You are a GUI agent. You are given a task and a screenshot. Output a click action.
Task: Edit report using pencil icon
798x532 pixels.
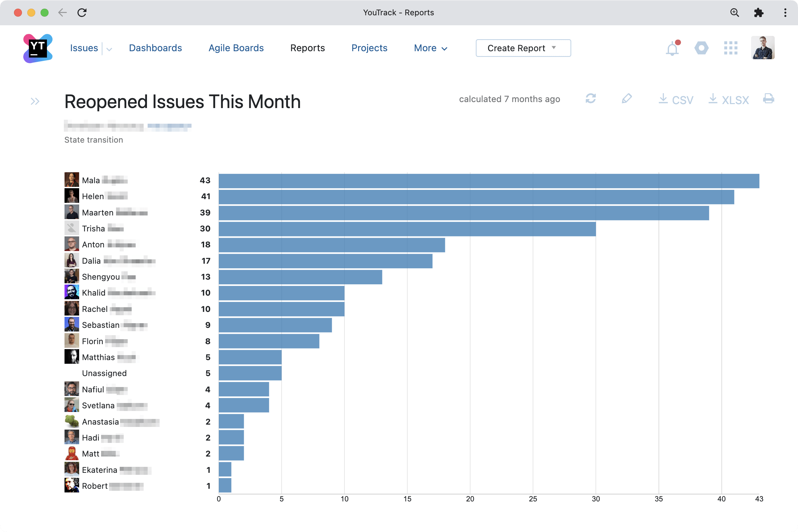tap(627, 99)
